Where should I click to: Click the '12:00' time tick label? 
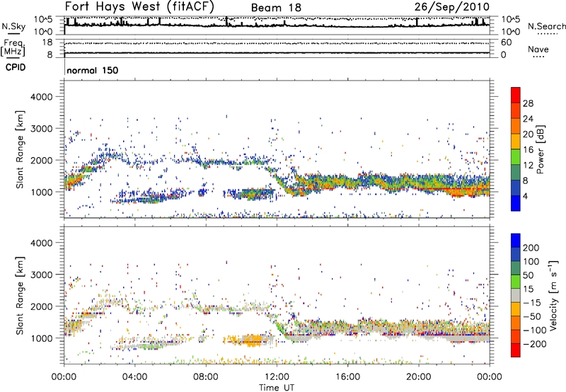277,377
